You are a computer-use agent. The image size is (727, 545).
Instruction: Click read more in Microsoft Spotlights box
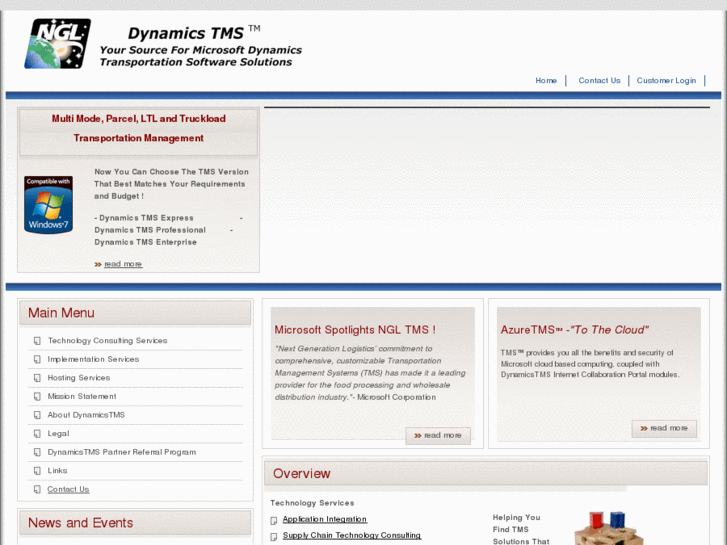coord(438,436)
